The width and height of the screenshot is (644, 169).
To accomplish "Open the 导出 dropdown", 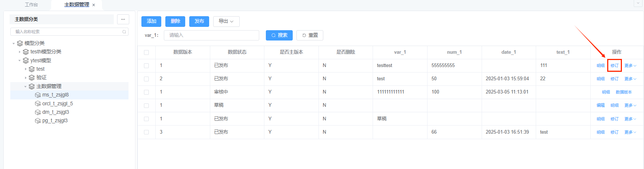I will (x=226, y=21).
